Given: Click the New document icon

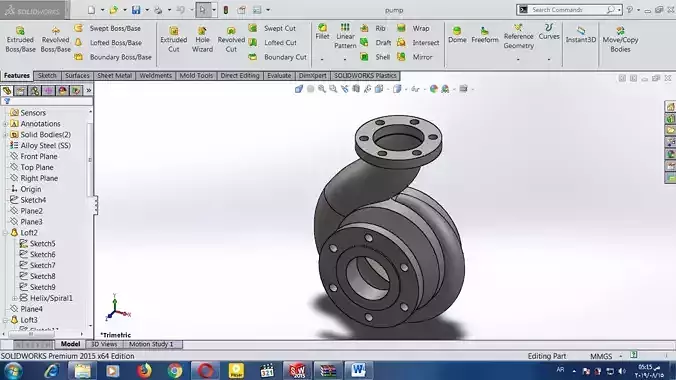Looking at the screenshot, I should [91, 10].
